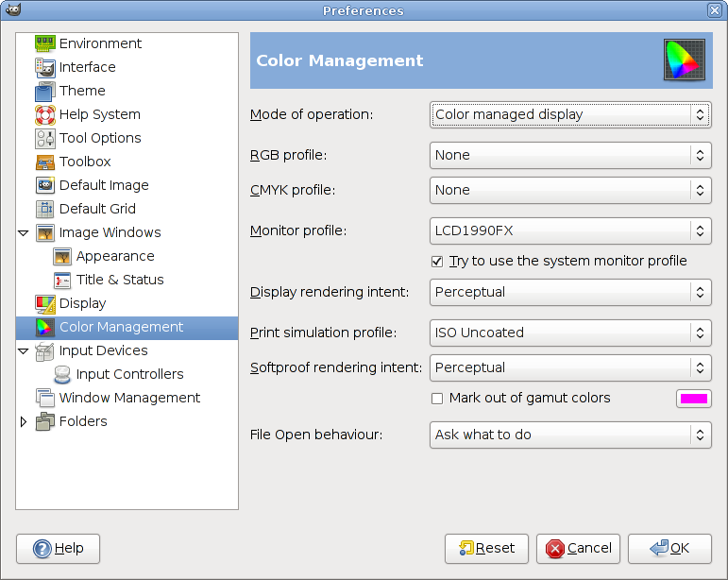728x580 pixels.
Task: Click the Tool Options icon
Action: point(45,138)
